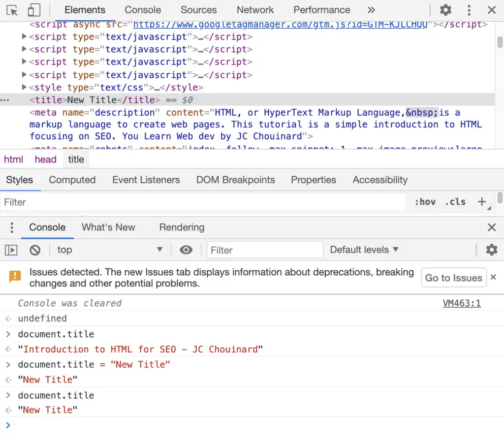The height and width of the screenshot is (448, 504).
Task: Open the Sources tab
Action: click(x=199, y=10)
